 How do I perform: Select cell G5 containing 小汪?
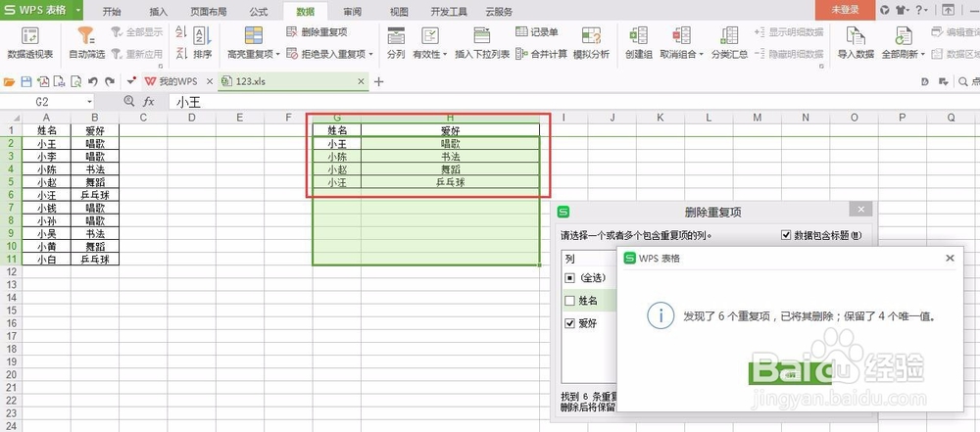coord(337,182)
